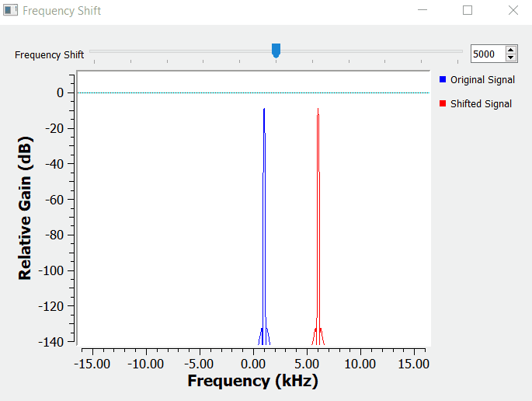Click the Frequency Shift slider handle
Viewport: 532px width, 401px height.
click(x=276, y=51)
